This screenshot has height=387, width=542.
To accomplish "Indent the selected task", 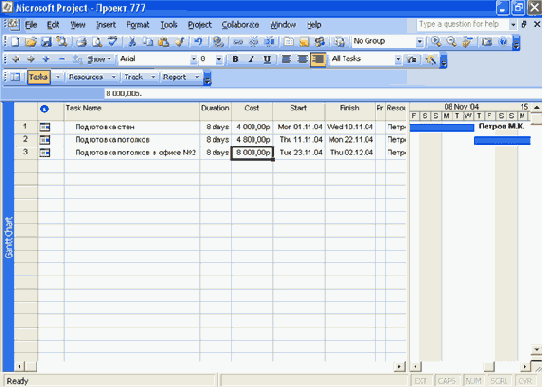I will pos(31,59).
